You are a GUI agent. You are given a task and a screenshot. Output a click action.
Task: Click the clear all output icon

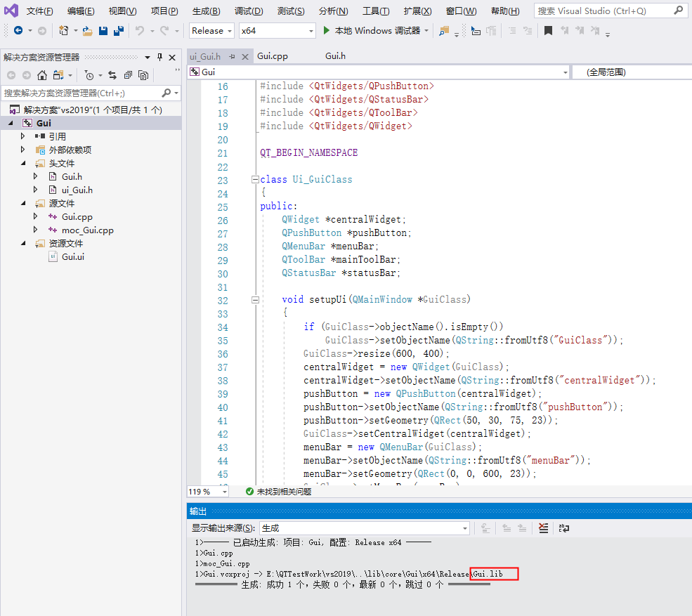pos(544,528)
